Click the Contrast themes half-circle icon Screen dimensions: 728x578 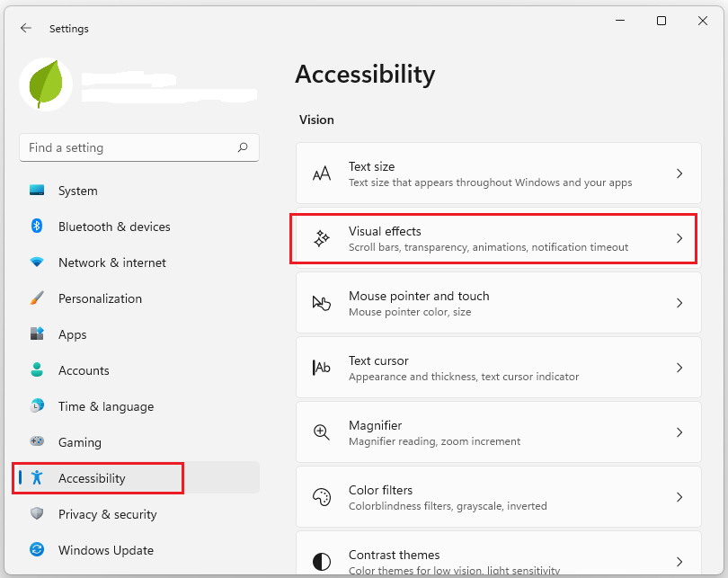click(321, 562)
